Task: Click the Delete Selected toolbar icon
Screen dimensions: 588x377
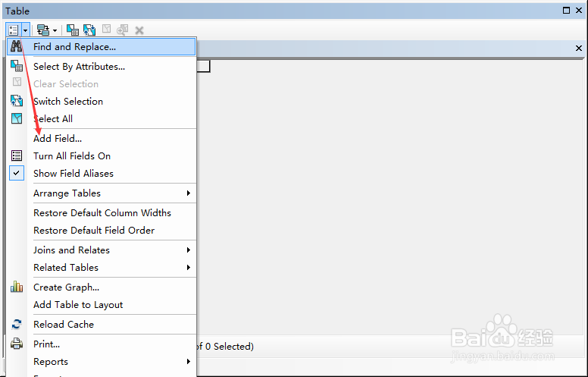Action: tap(139, 30)
